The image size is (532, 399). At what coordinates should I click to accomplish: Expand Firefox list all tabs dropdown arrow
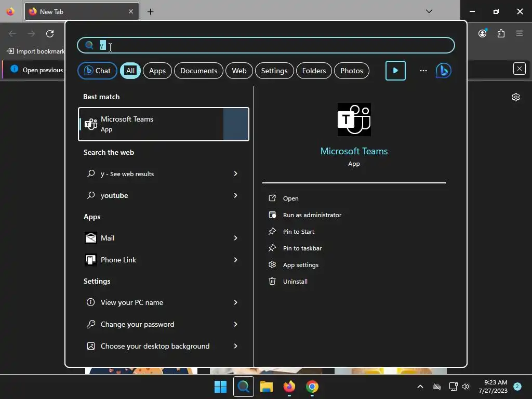429,11
